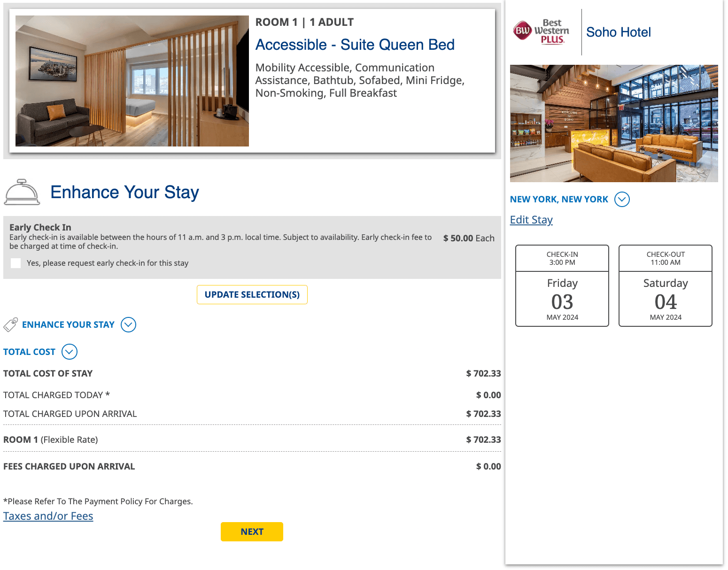The height and width of the screenshot is (570, 728).
Task: Open the Taxes and/or Fees link
Action: (x=48, y=516)
